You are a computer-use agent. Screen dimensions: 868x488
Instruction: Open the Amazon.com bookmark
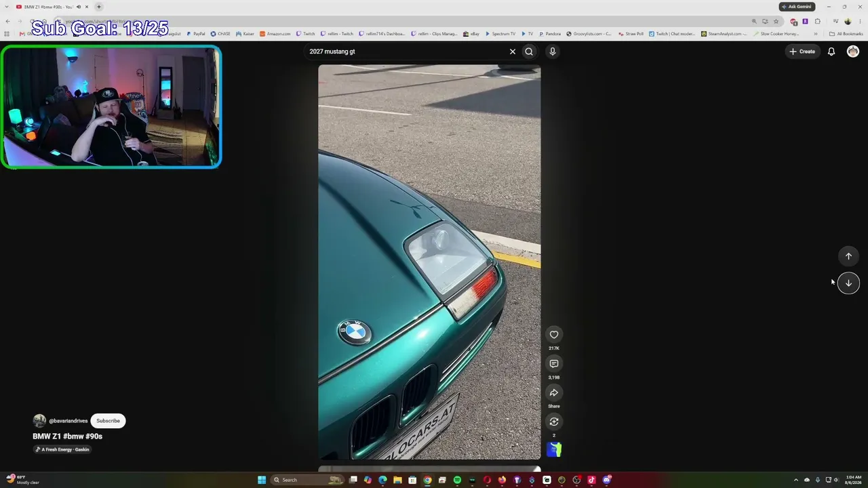275,33
